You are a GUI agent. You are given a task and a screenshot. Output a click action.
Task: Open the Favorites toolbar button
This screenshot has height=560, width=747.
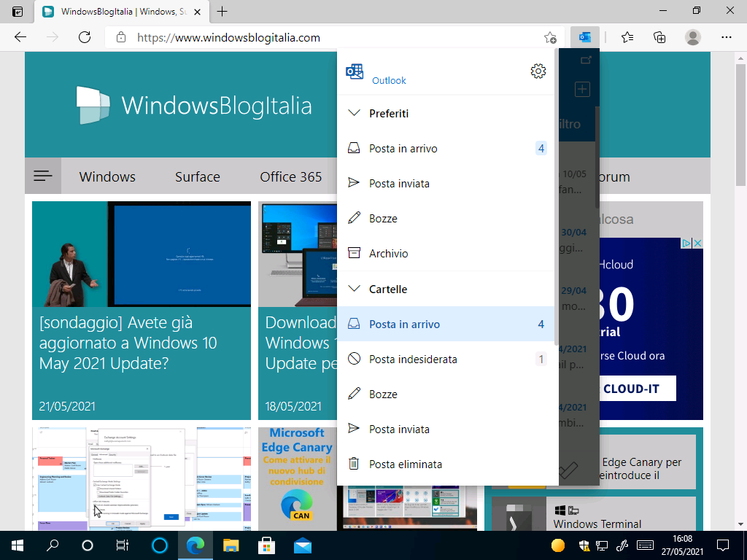click(x=627, y=37)
